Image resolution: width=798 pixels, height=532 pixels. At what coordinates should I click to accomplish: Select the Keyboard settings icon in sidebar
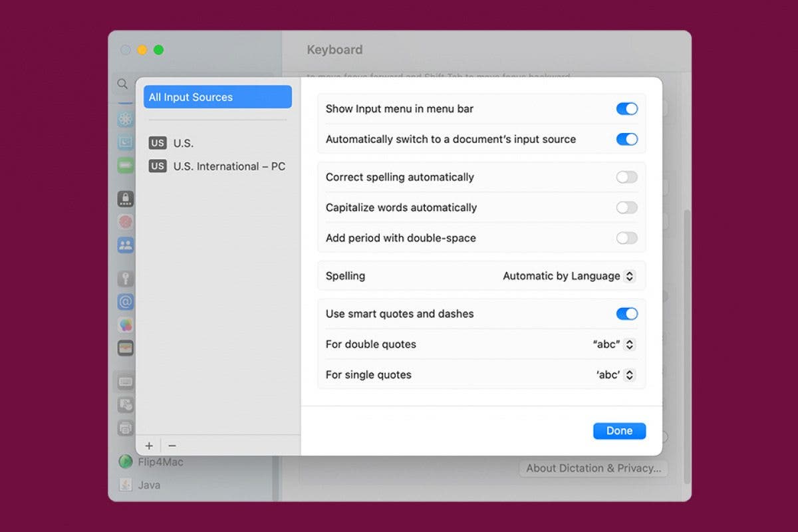[x=125, y=382]
